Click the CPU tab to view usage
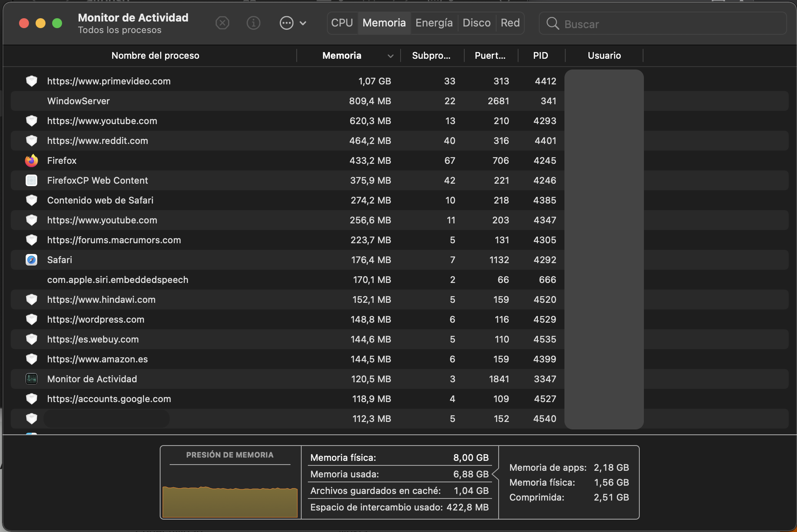Viewport: 797px width, 532px height. (x=343, y=23)
